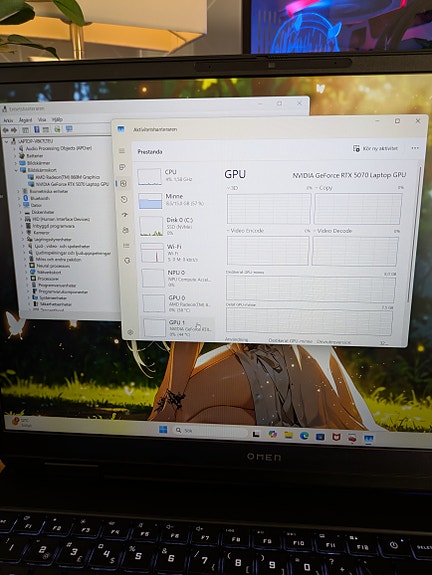Open Services icon in Task Manager sidebar
Screen dimensions: 432x575
point(127,260)
